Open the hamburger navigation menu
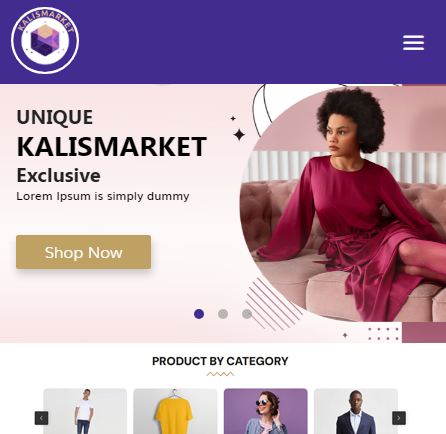This screenshot has height=434, width=446. tap(413, 42)
